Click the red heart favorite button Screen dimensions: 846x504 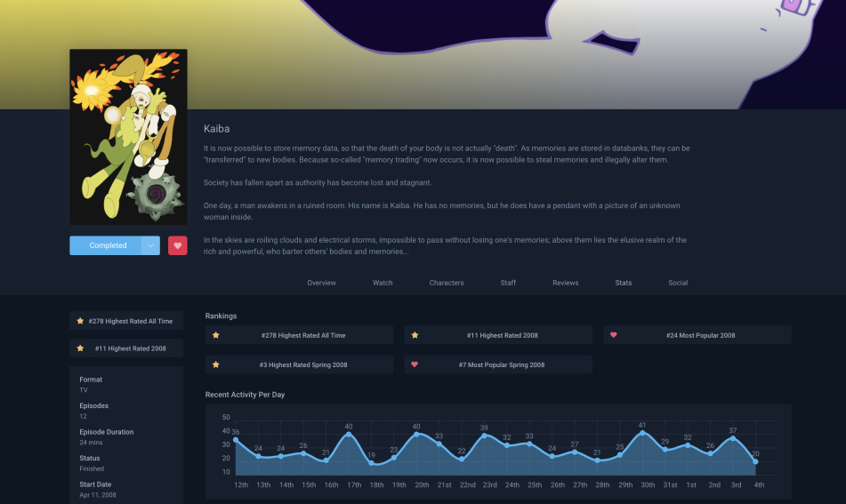click(x=177, y=245)
